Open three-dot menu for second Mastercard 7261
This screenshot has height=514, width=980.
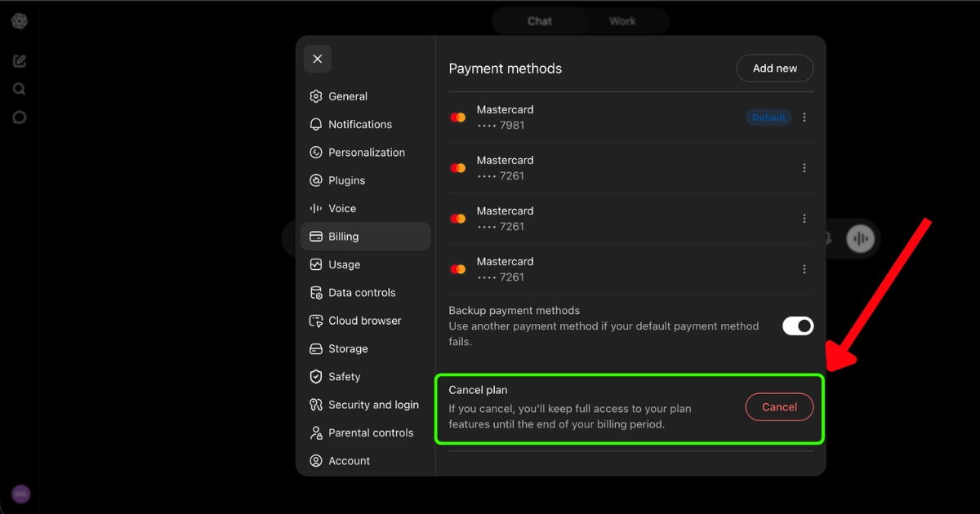coord(804,219)
